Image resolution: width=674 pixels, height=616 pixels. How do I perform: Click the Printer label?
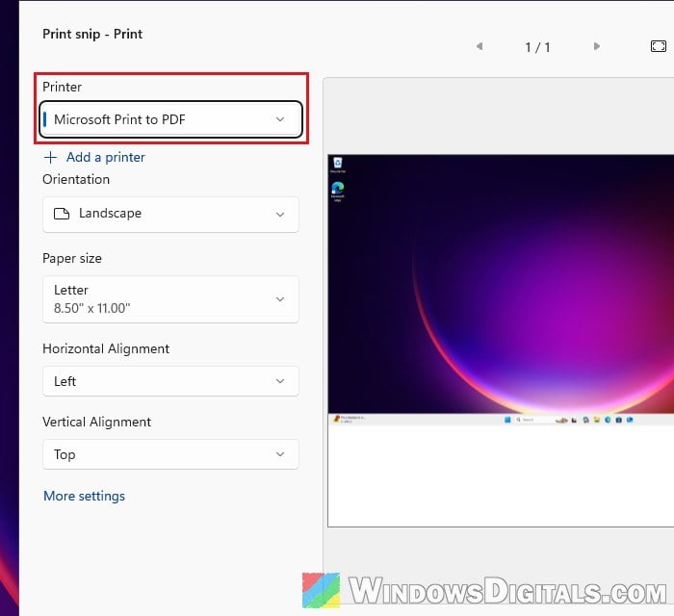click(x=62, y=87)
